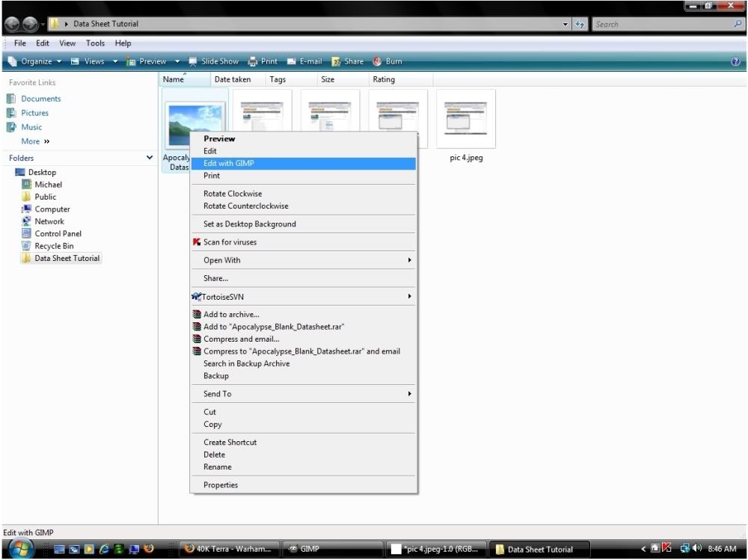Expand the Open With submenu
The height and width of the screenshot is (560, 748).
tap(409, 260)
